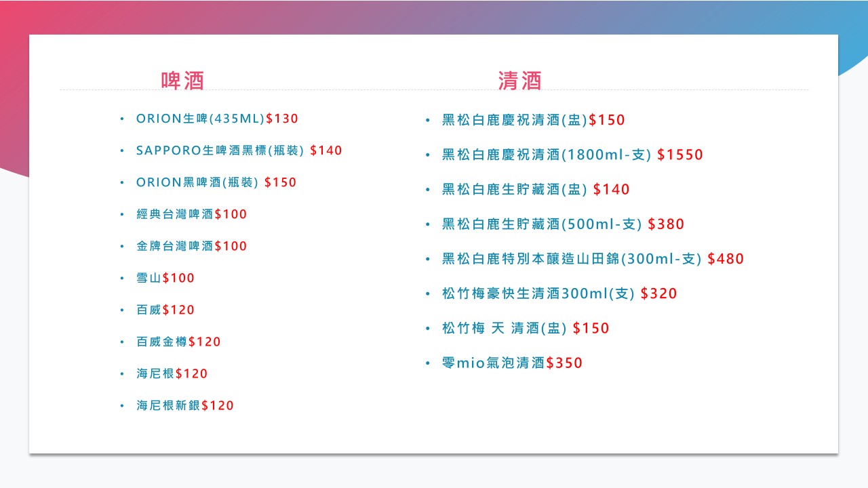Select 海尼根新銀 $120 line

click(x=185, y=405)
